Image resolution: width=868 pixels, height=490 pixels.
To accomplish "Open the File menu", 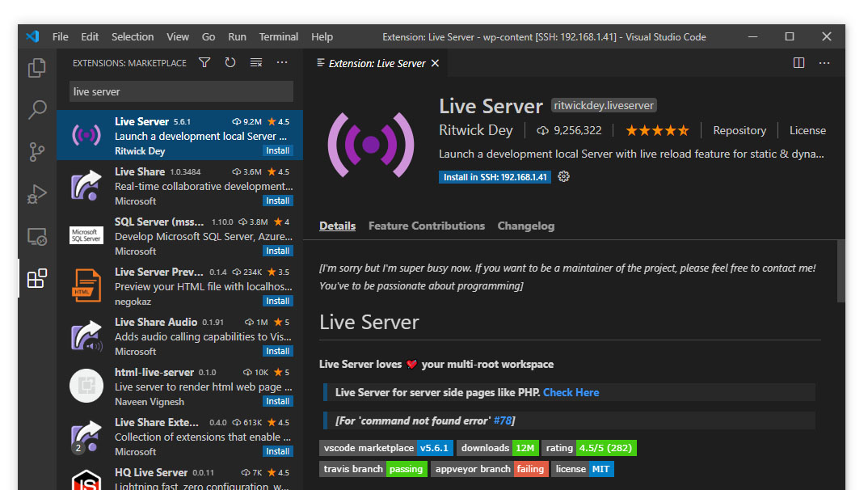I will click(x=61, y=36).
